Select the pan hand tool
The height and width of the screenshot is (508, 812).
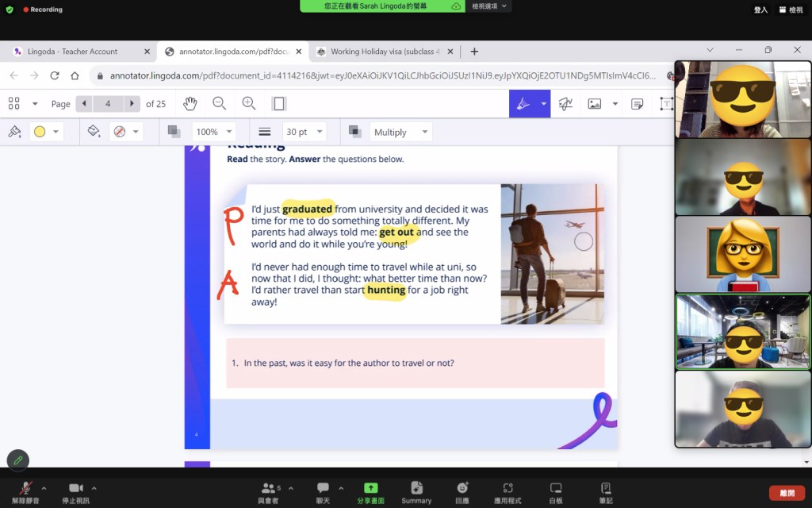point(190,104)
